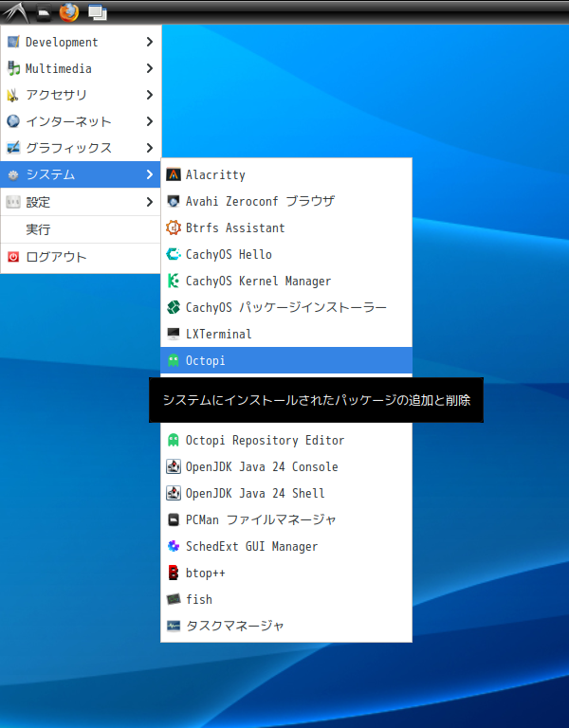Click the インターネット globe icon
This screenshot has height=728, width=569.
click(13, 121)
